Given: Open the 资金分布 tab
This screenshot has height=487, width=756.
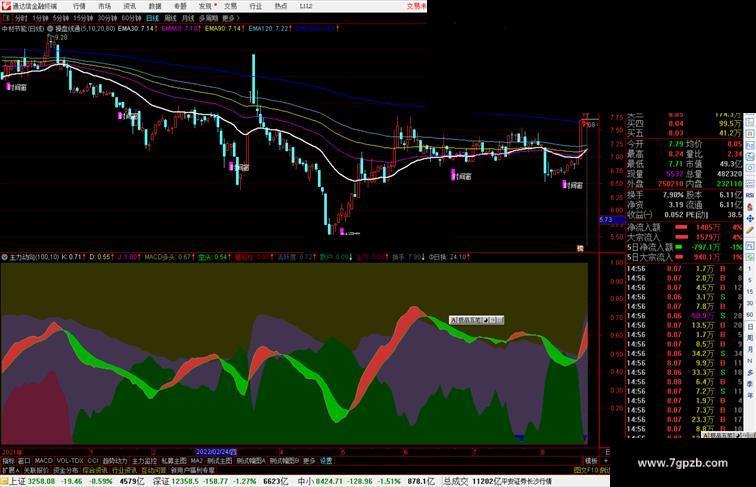Looking at the screenshot, I should tap(66, 470).
